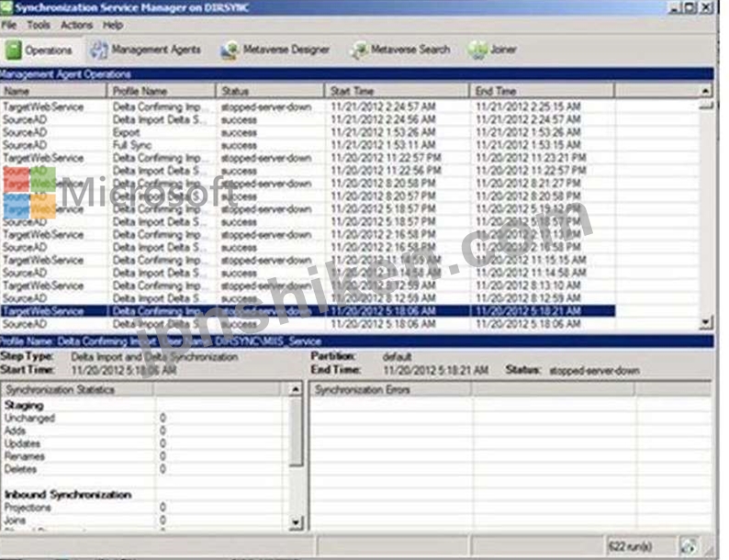Click the Adds staging statistic
This screenshot has height=560, width=729.
(x=15, y=431)
